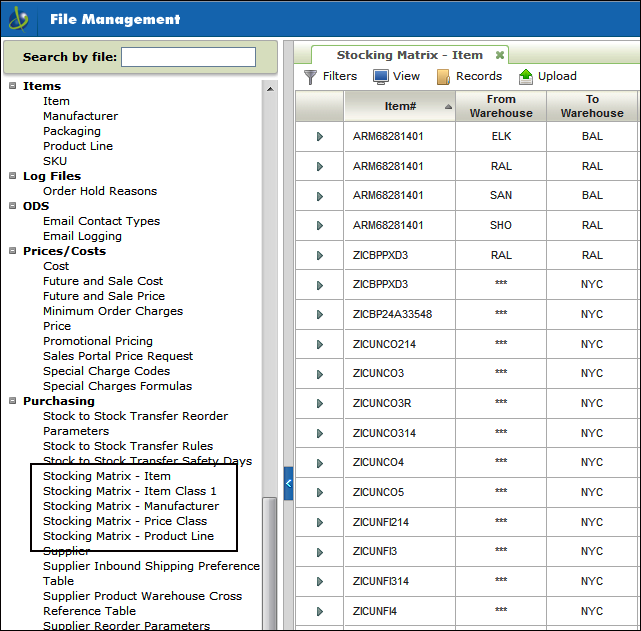Collapse the Purchasing tree group
Image resolution: width=641 pixels, height=631 pixels.
click(12, 401)
